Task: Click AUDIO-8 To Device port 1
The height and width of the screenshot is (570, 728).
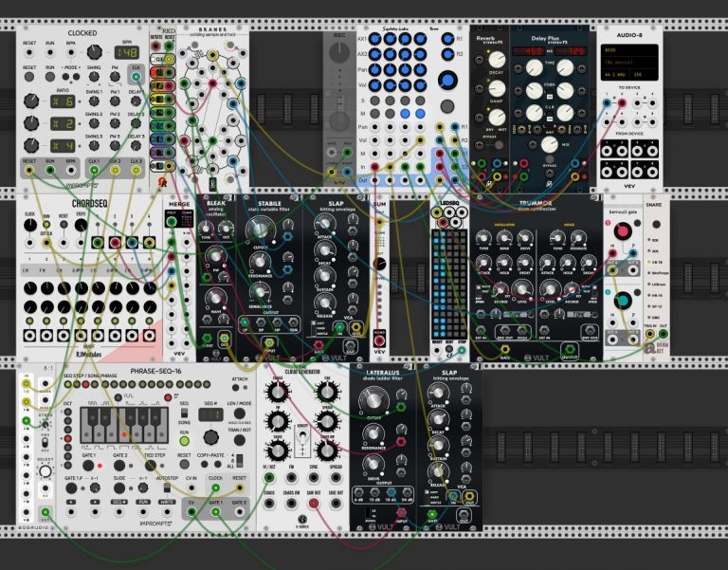Action: pos(607,103)
